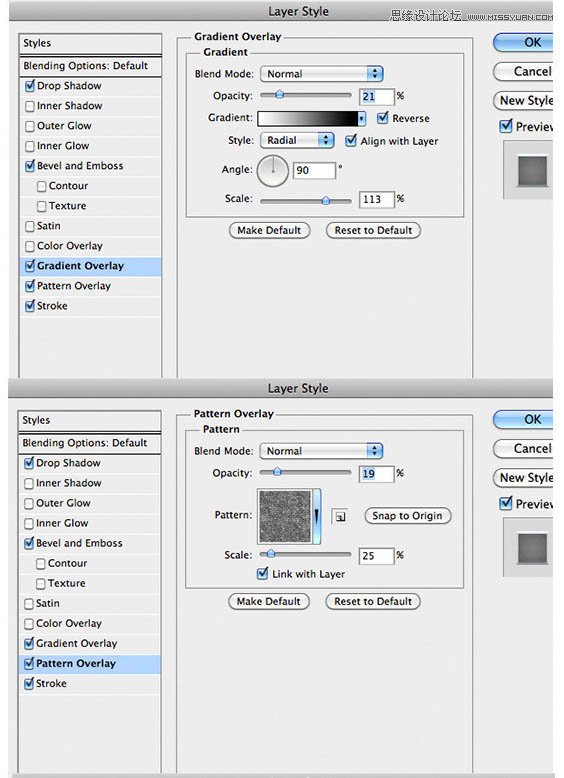Toggle Preview checkbox in the Pattern Overlay dialog
564x778 pixels.
point(506,503)
